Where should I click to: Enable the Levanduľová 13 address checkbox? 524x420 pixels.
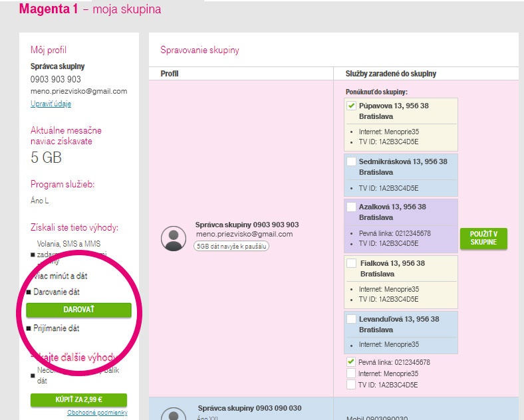point(351,319)
